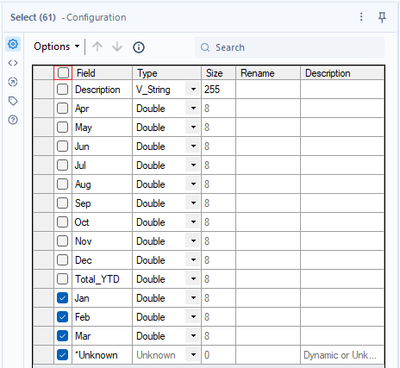Open the Type dropdown for Mar row

click(193, 336)
